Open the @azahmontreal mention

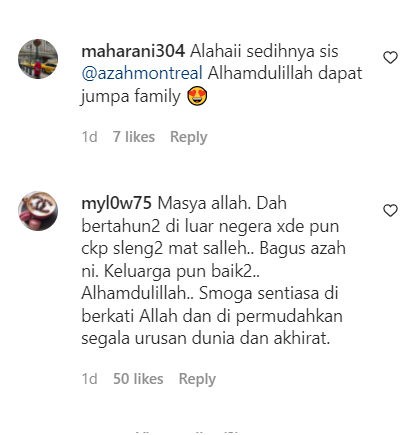(142, 73)
